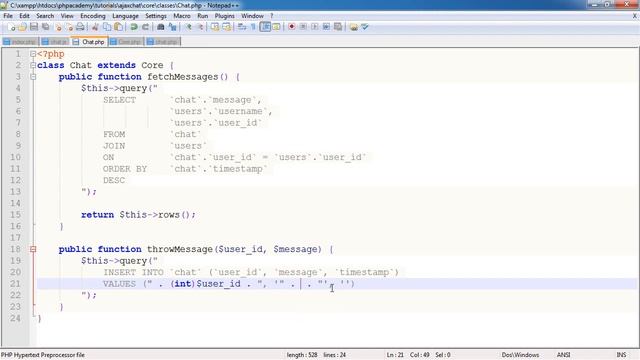Click the Save recorded macro icon

coord(338,27)
